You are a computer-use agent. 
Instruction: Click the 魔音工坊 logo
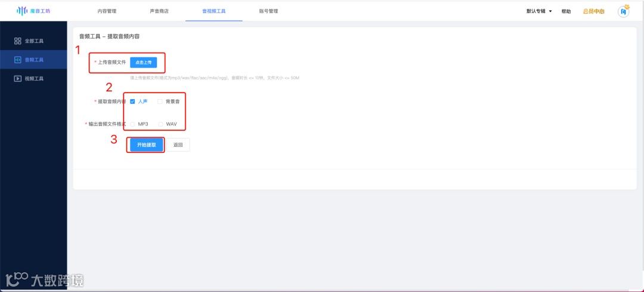point(33,11)
